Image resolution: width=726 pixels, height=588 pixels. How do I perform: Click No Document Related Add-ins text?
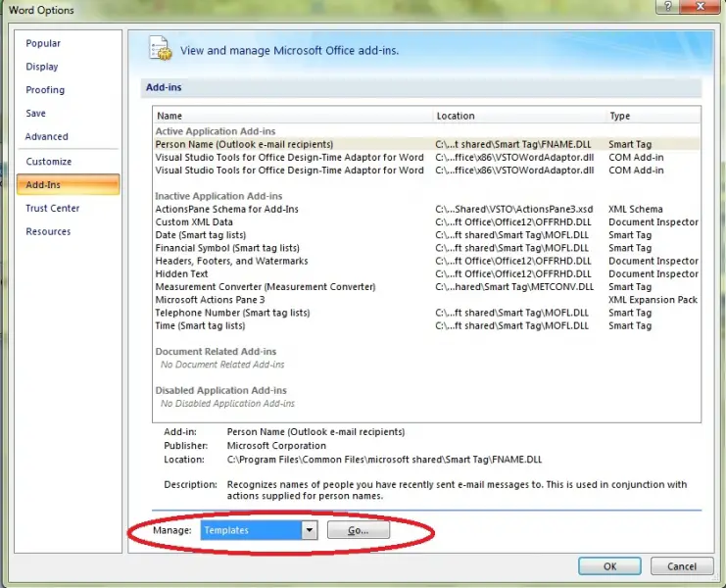tap(222, 365)
